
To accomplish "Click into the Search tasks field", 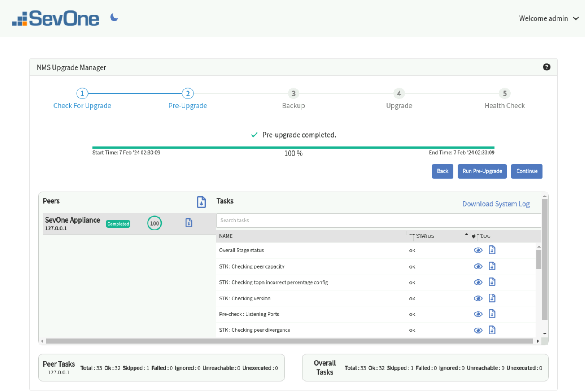I will pos(379,220).
